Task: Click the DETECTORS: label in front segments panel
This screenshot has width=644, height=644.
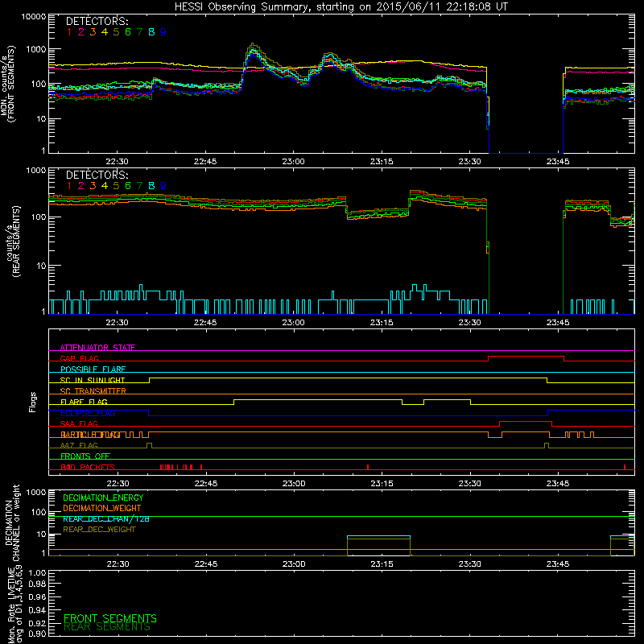Action: (97, 21)
